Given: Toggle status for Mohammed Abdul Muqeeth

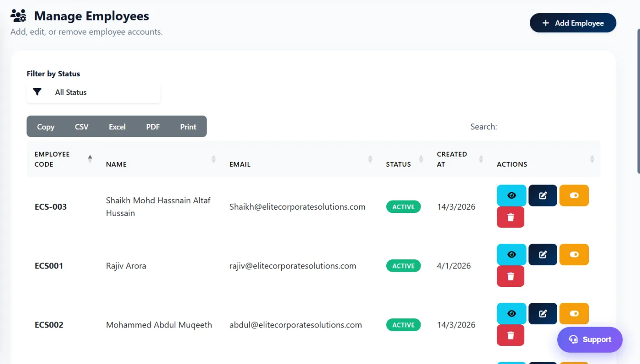Looking at the screenshot, I should [574, 313].
